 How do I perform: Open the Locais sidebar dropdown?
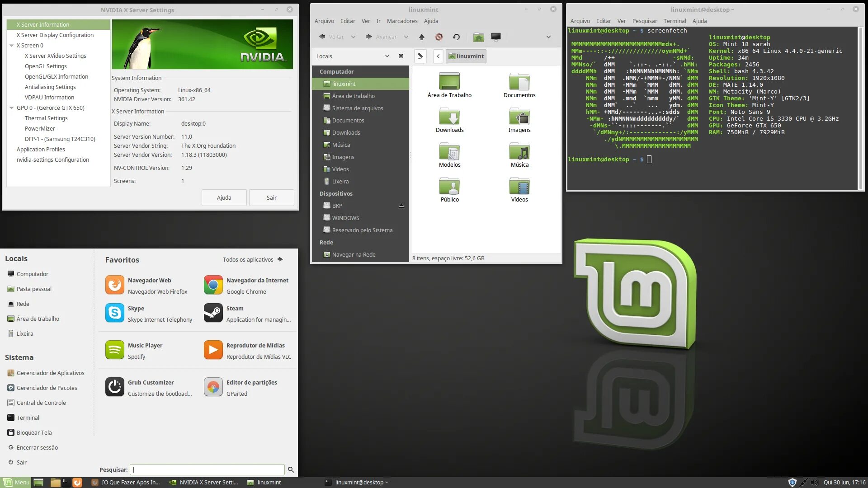pos(387,56)
